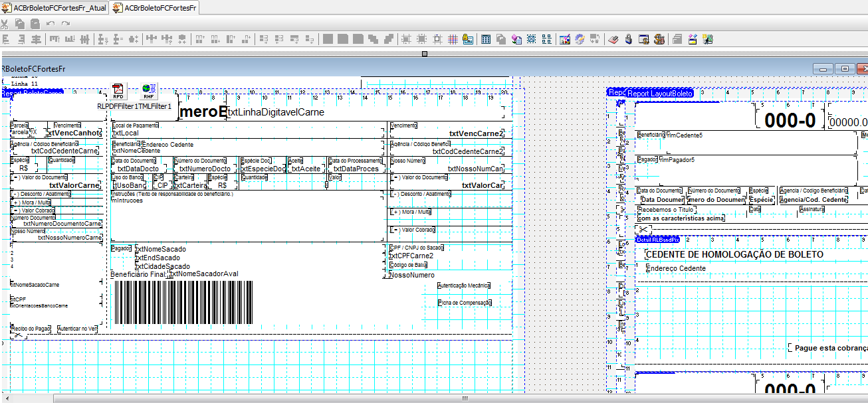
Task: Select the NossoNumero label
Action: (x=412, y=275)
